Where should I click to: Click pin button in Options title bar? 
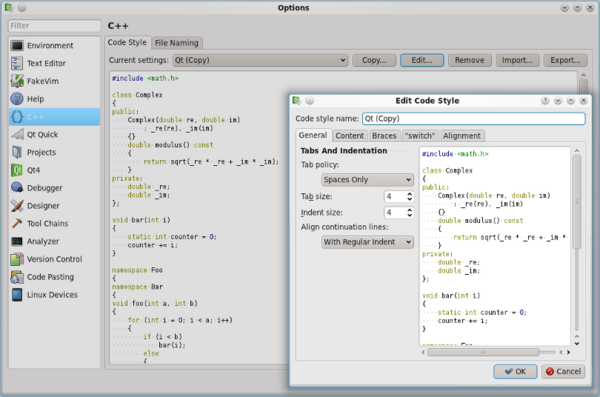[x=22, y=8]
